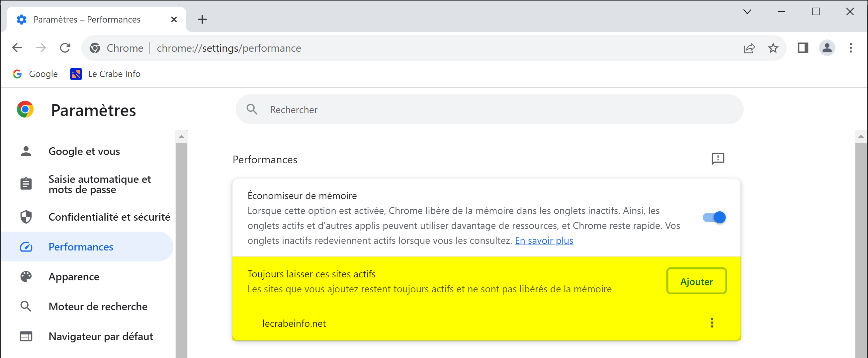Toggle the Économiseur de mémoire switch

pyautogui.click(x=714, y=217)
